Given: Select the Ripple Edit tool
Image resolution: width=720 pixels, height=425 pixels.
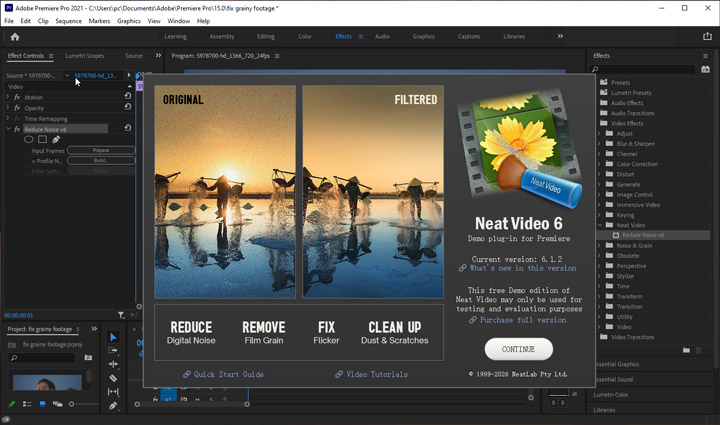Looking at the screenshot, I should [113, 364].
